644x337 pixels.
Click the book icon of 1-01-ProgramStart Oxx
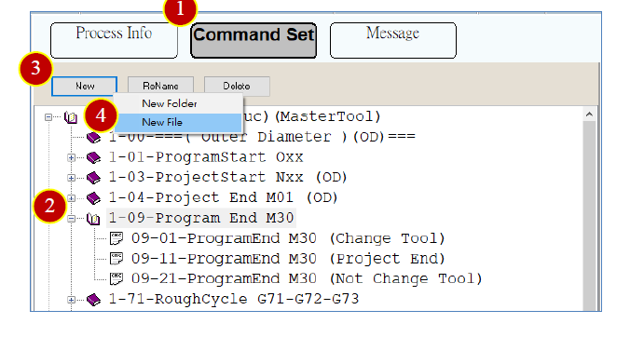pos(93,157)
